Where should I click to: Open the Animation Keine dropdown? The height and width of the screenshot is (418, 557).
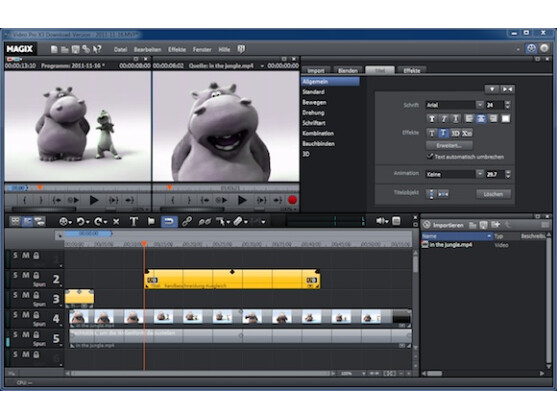480,174
